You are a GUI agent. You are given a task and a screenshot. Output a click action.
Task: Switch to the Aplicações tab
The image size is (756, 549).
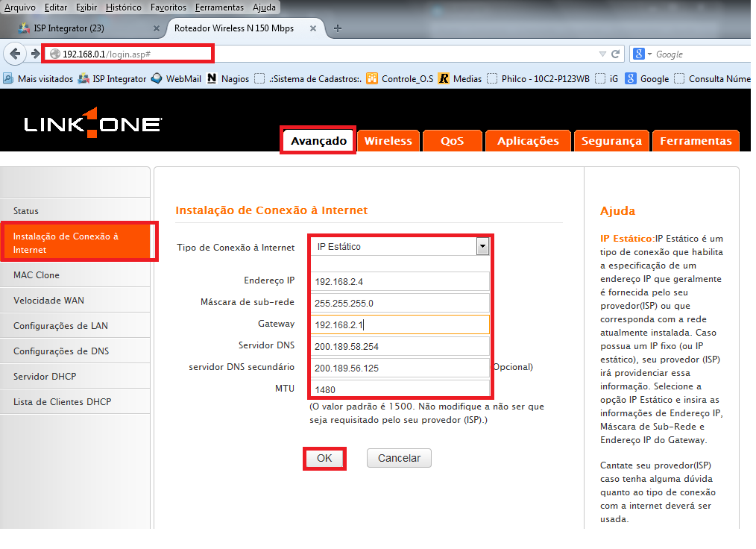[x=528, y=141]
